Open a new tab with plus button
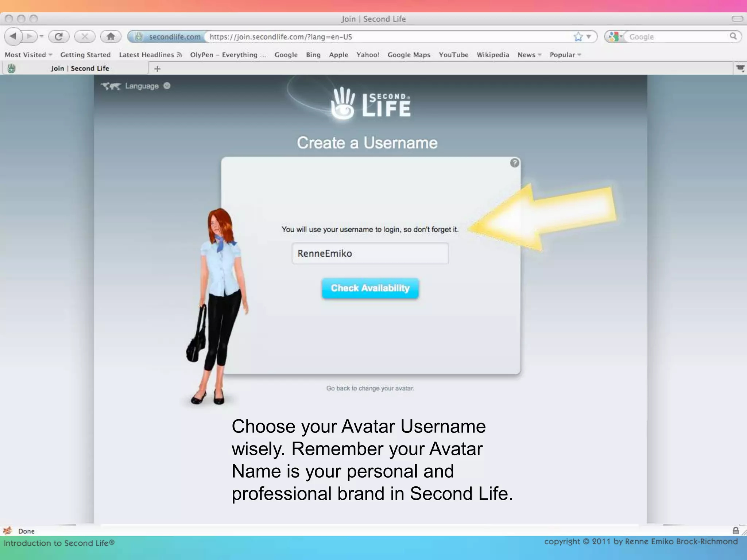 point(157,69)
